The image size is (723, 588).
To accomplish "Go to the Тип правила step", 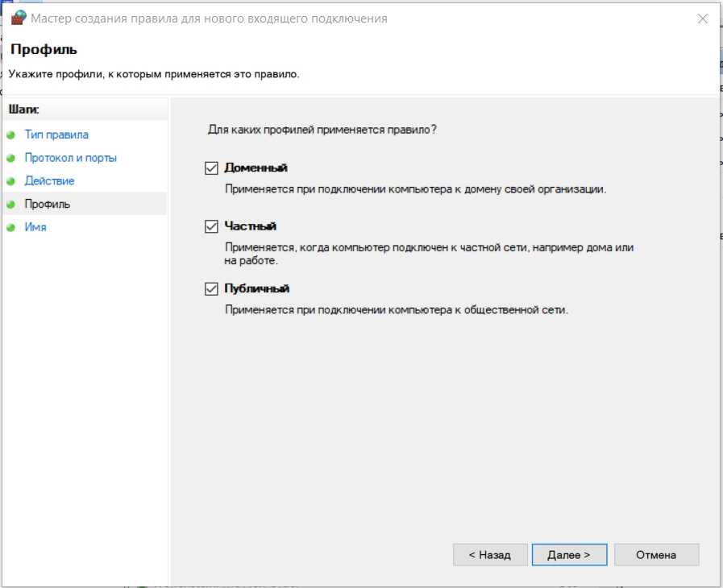I will 56,135.
